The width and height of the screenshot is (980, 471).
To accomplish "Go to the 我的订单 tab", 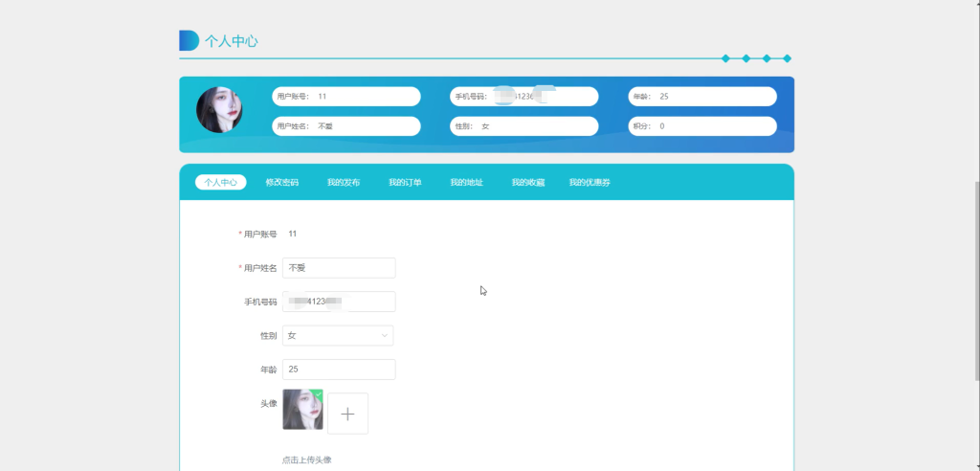I will pos(405,182).
